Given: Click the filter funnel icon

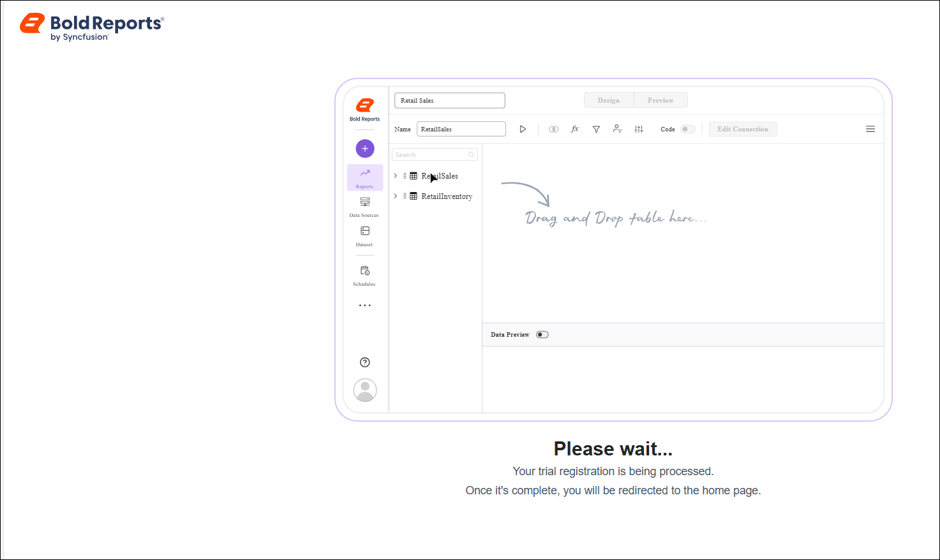Looking at the screenshot, I should [596, 129].
